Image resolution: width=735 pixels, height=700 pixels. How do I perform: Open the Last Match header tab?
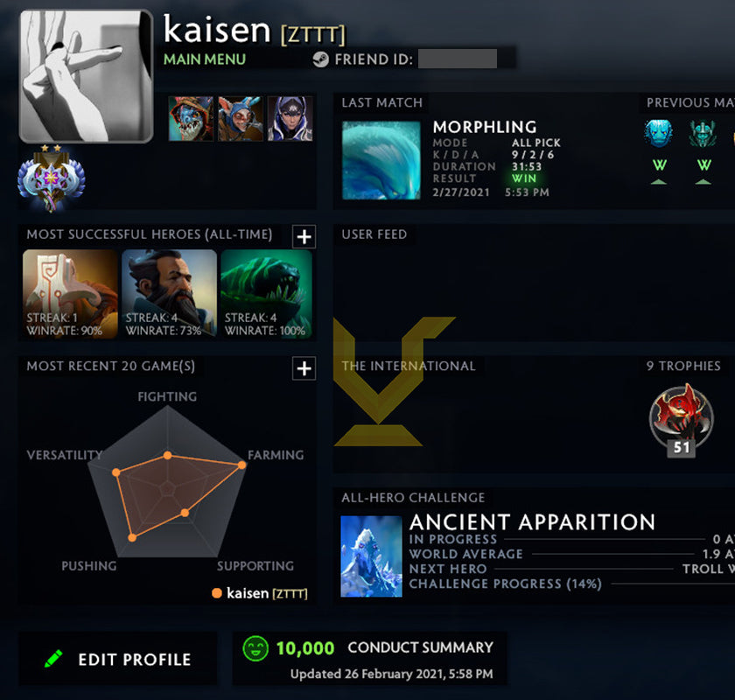click(381, 102)
